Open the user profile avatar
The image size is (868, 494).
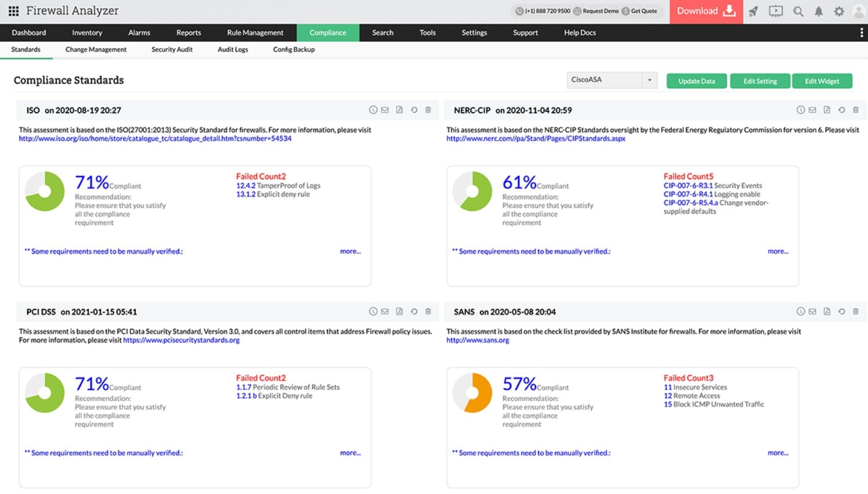click(859, 11)
